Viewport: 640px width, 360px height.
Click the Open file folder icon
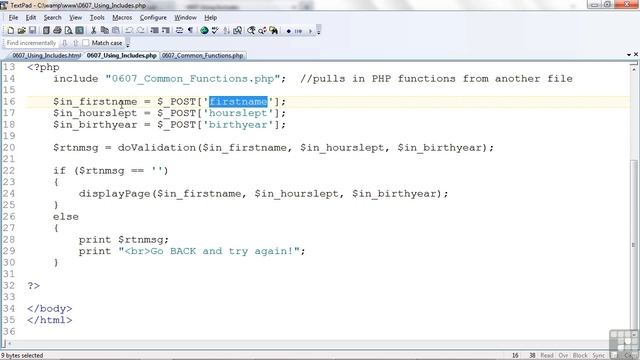pos(21,30)
